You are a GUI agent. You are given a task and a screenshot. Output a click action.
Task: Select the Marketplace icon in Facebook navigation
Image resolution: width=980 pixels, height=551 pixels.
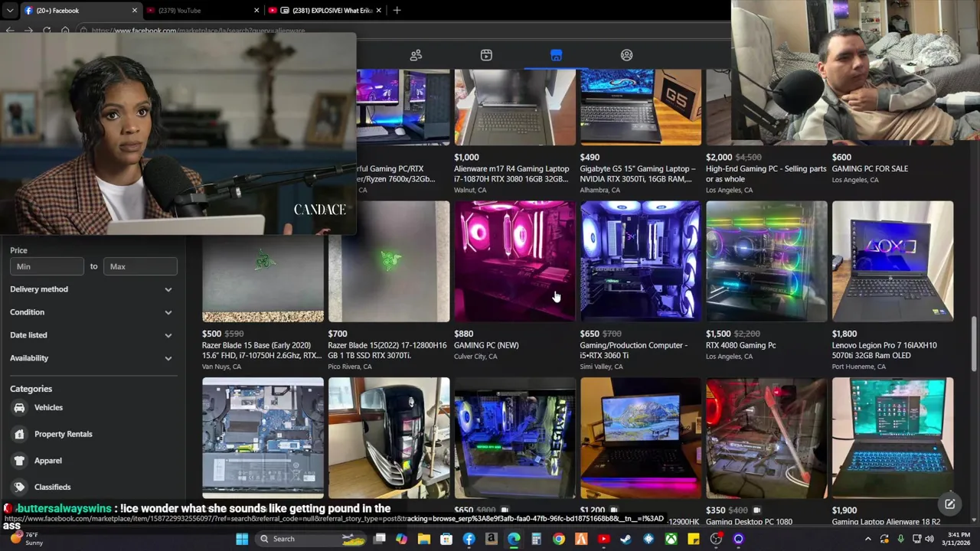coord(556,55)
